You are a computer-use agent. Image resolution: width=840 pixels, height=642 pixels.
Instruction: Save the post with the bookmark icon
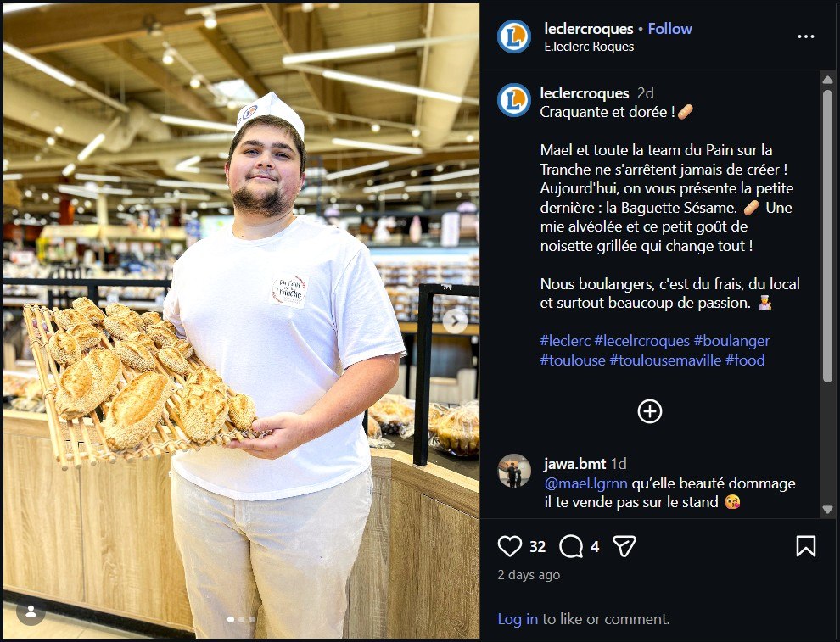[805, 546]
